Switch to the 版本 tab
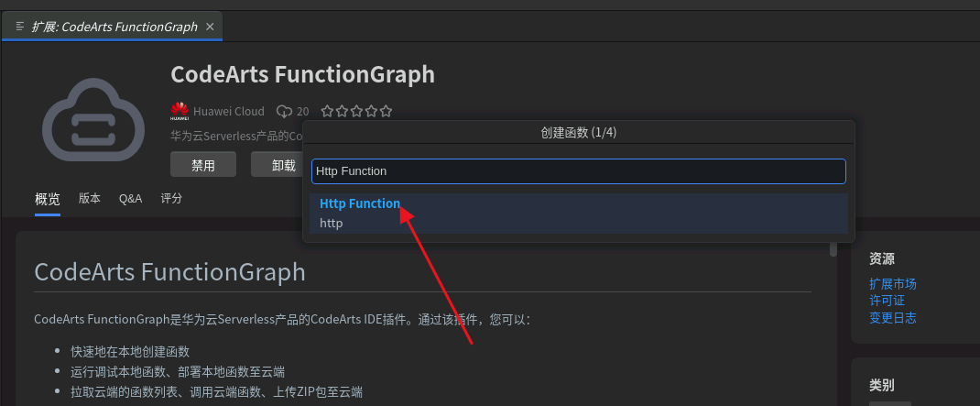The height and width of the screenshot is (406, 980). pos(90,198)
